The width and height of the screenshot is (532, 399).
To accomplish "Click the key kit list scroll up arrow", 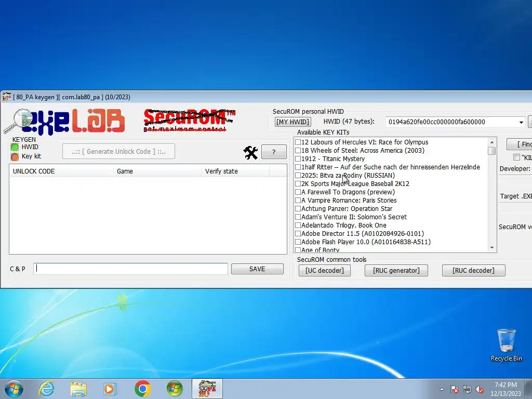I will click(x=492, y=142).
